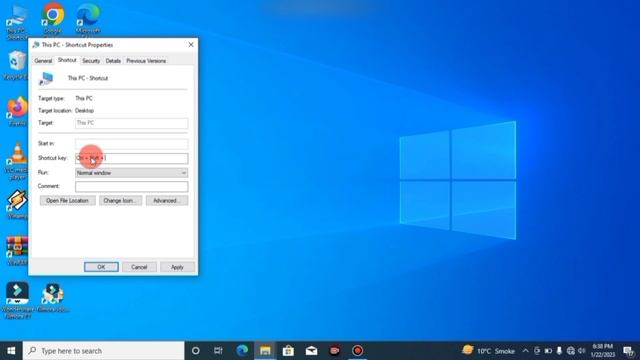The height and width of the screenshot is (360, 640).
Task: Click inside the Start in field
Action: point(131,144)
